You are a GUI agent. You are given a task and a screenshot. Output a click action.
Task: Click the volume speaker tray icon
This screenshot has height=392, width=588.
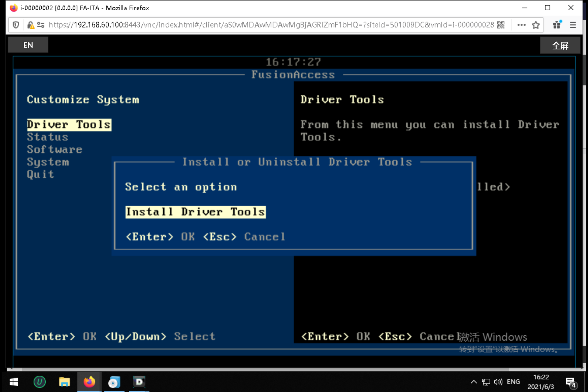click(498, 382)
